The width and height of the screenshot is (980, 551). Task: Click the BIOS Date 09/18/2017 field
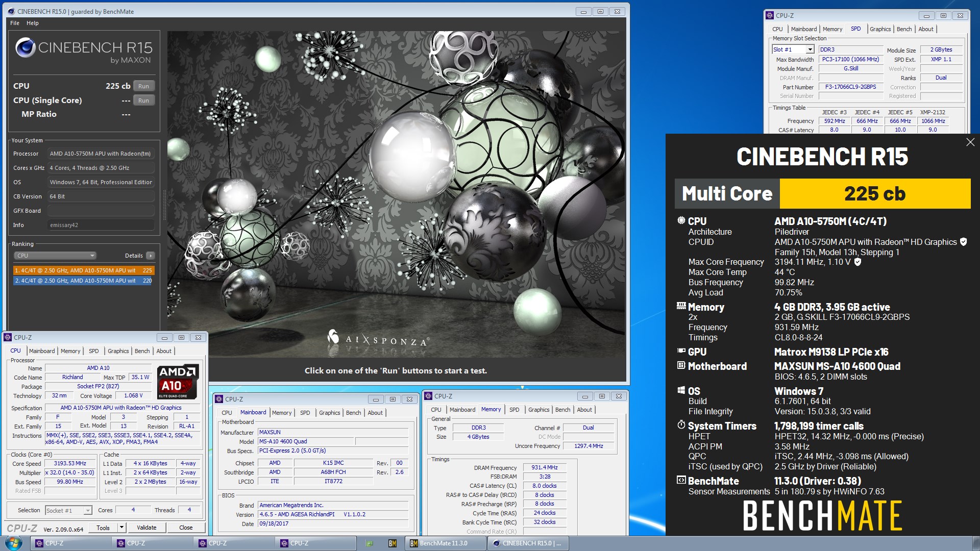click(x=333, y=524)
